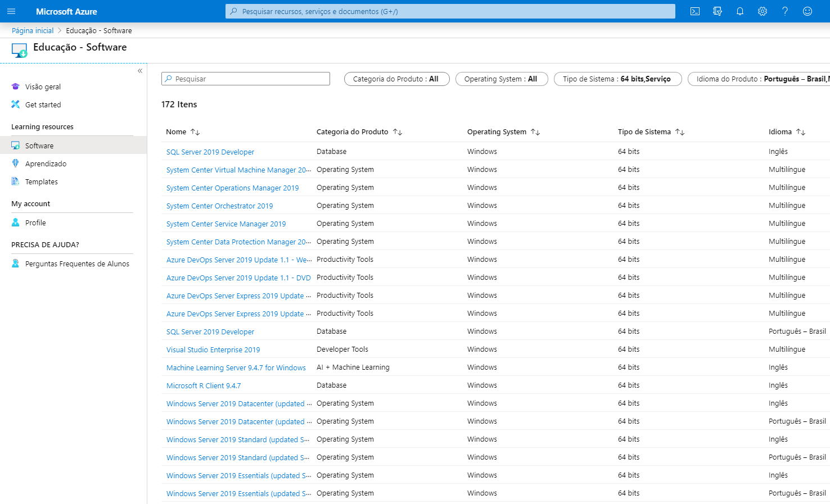Click the feedback smiley icon
Image resolution: width=830 pixels, height=504 pixels.
pyautogui.click(x=808, y=11)
